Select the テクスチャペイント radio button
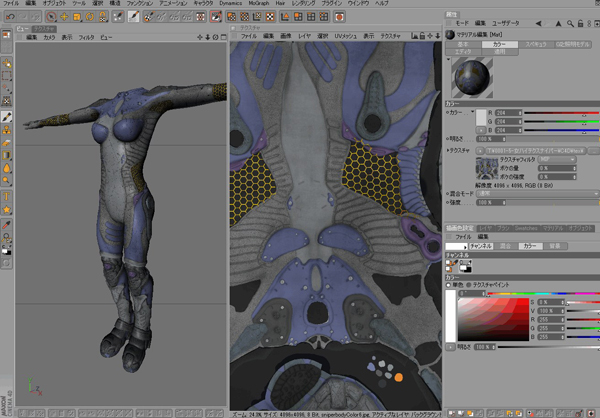This screenshot has height=418, width=600. [468, 286]
